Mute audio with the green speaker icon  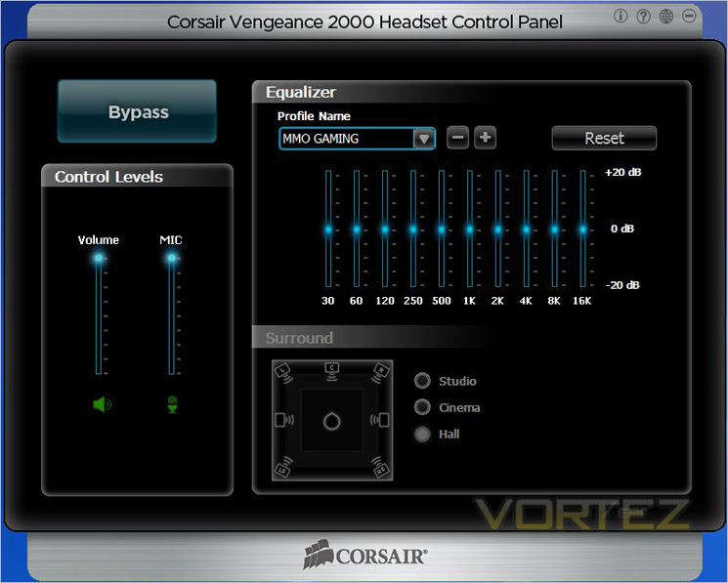(x=103, y=404)
